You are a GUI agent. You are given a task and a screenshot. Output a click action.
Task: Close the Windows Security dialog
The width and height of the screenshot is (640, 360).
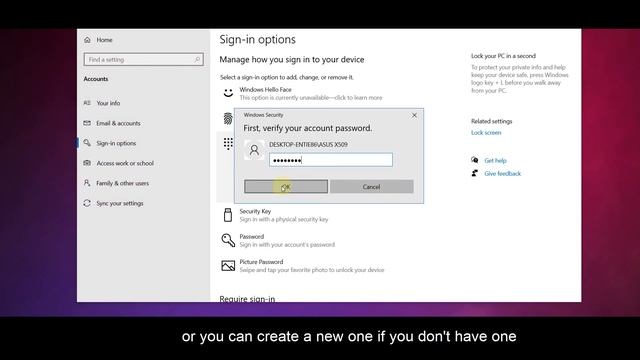[414, 116]
